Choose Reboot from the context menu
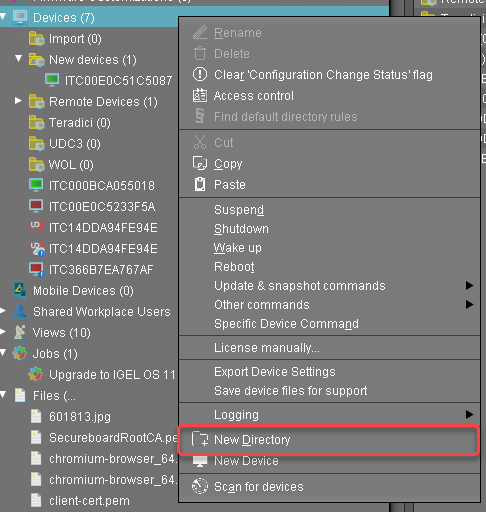Screen dimensions: 486x512 click(234, 267)
